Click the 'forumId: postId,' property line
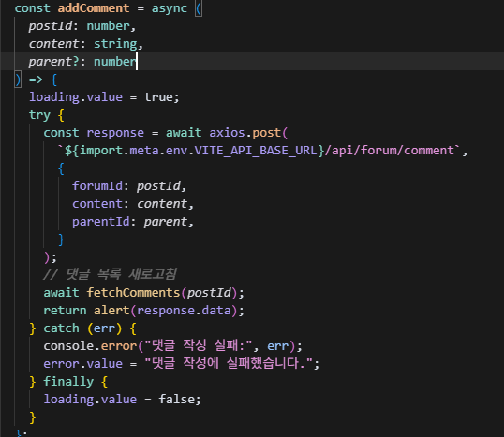Image resolution: width=504 pixels, height=437 pixels. 129,186
